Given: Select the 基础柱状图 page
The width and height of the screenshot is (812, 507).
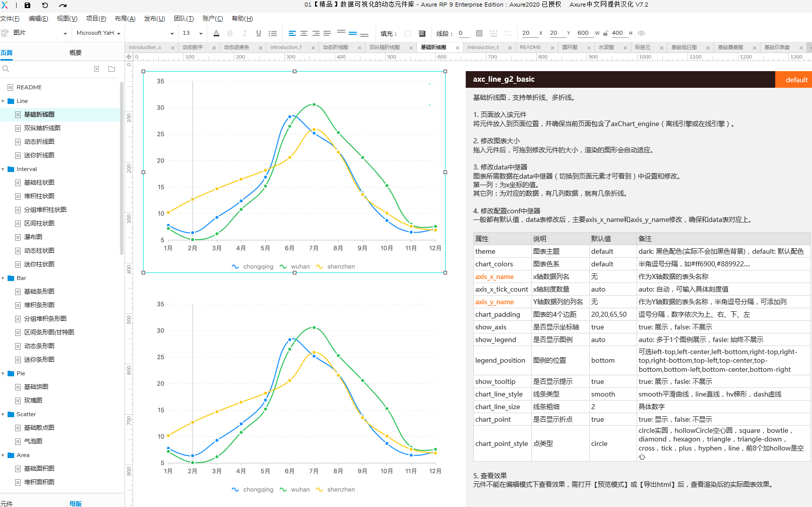Looking at the screenshot, I should pyautogui.click(x=39, y=183).
